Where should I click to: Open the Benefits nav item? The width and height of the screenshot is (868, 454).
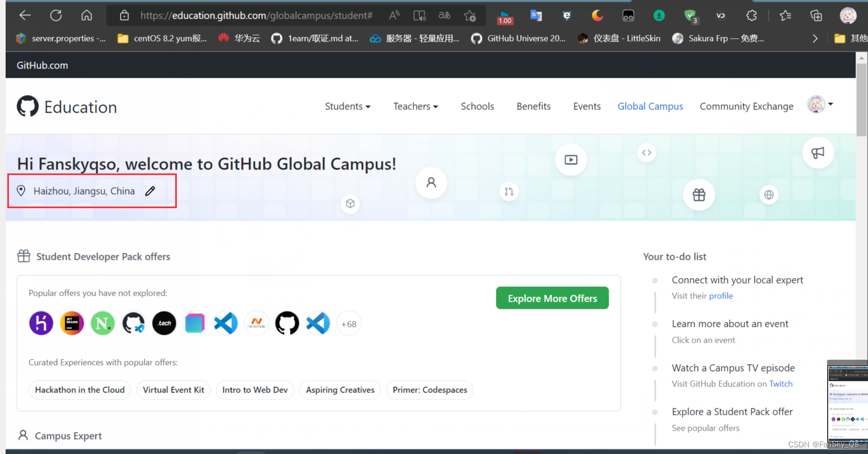(x=533, y=107)
